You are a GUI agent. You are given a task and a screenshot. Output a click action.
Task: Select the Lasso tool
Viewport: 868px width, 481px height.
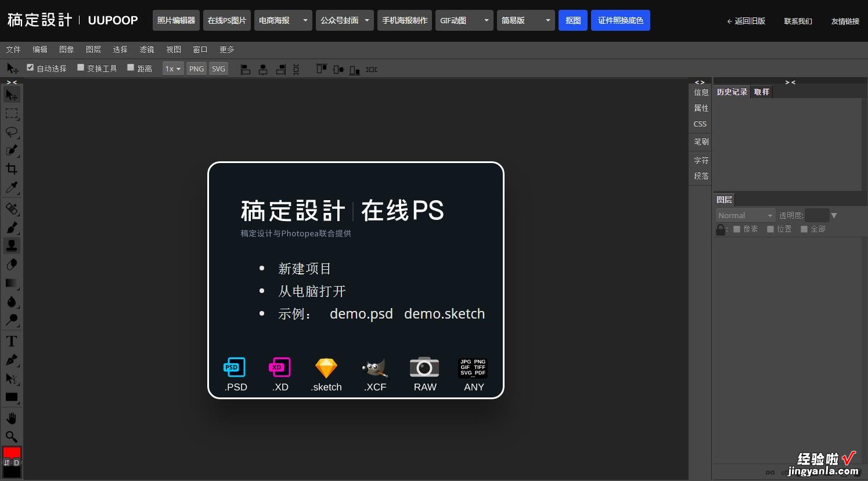12,132
